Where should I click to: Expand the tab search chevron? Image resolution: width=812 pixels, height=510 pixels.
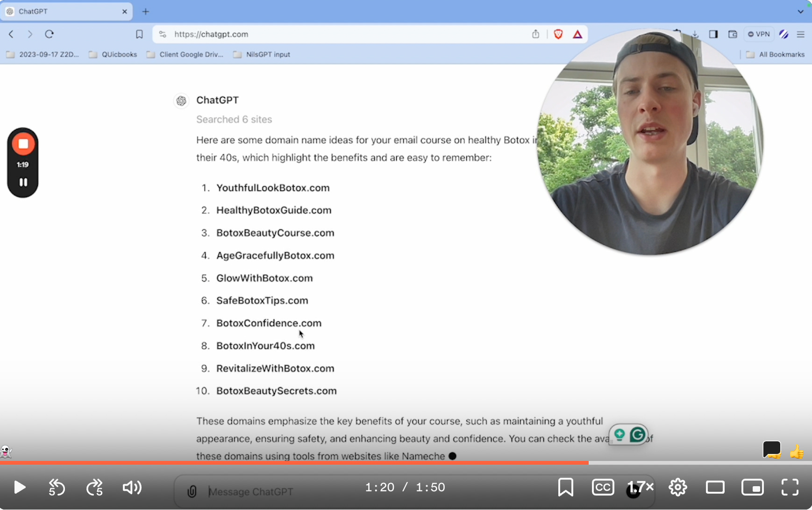point(801,12)
